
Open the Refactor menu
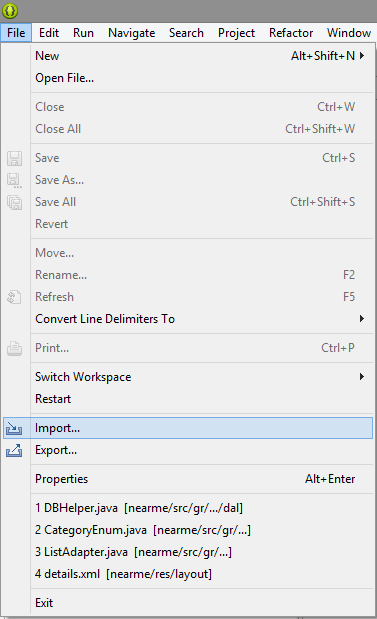coord(291,33)
